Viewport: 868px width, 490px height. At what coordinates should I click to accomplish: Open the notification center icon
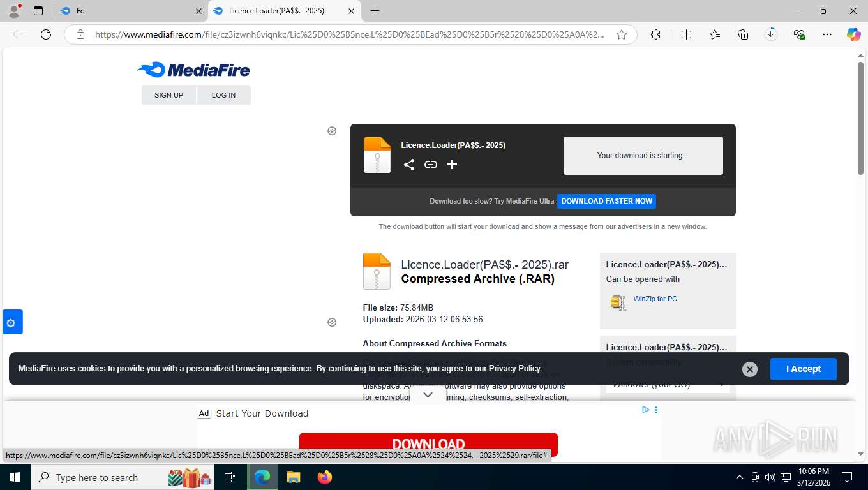click(x=847, y=477)
